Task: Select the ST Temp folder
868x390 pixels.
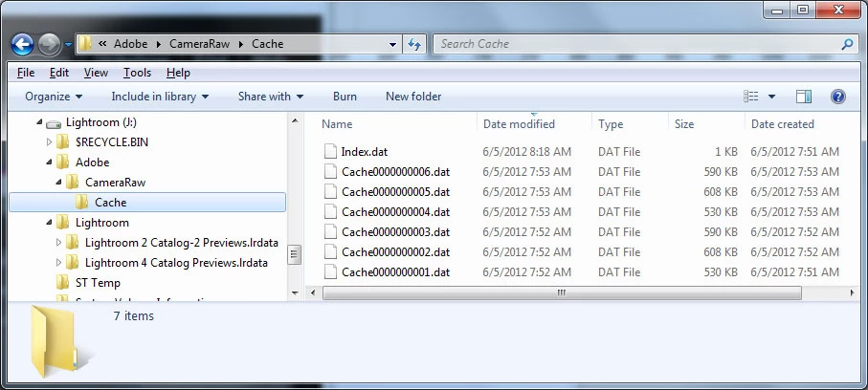Action: tap(98, 283)
